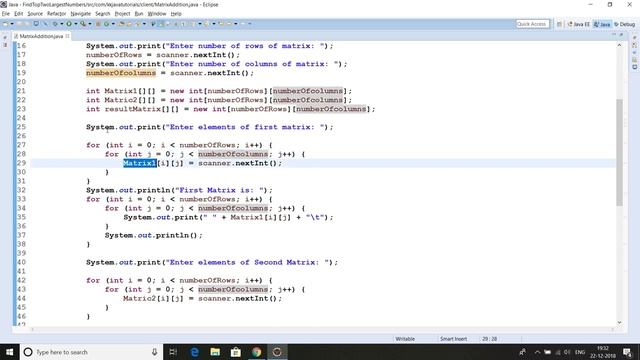
Task: Open the Help menu
Action: [x=176, y=13]
